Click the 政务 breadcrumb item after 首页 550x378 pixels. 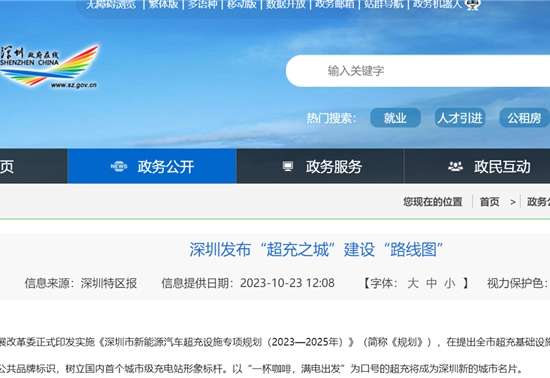(538, 202)
